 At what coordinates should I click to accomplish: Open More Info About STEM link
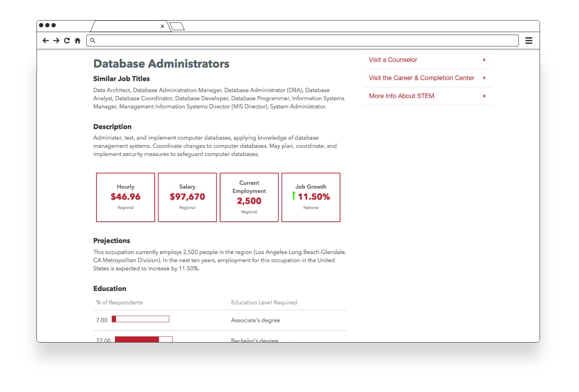tap(401, 96)
